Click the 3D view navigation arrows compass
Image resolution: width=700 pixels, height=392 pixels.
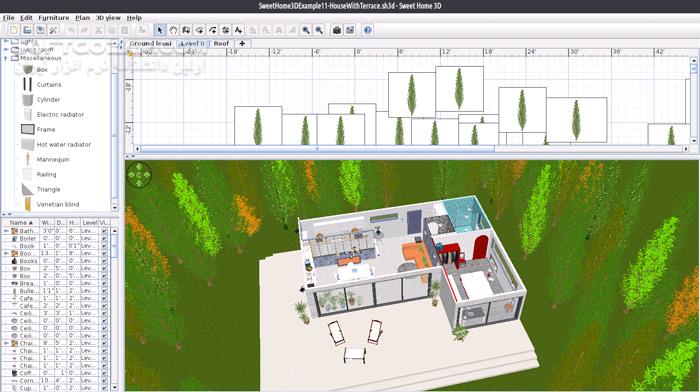pyautogui.click(x=139, y=175)
